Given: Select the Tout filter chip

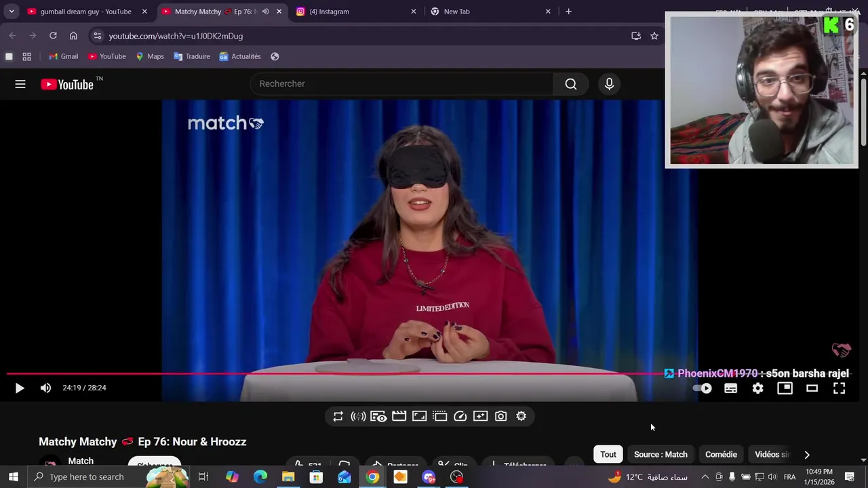Looking at the screenshot, I should click(608, 454).
